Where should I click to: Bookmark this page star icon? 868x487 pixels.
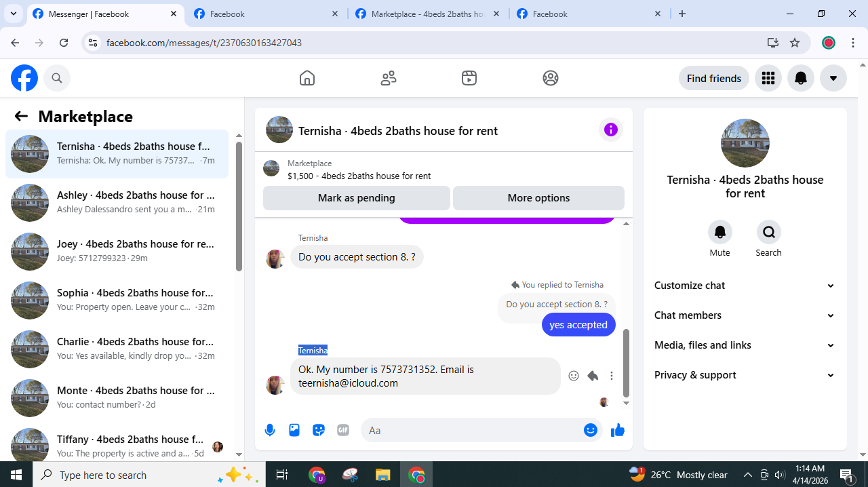(795, 43)
